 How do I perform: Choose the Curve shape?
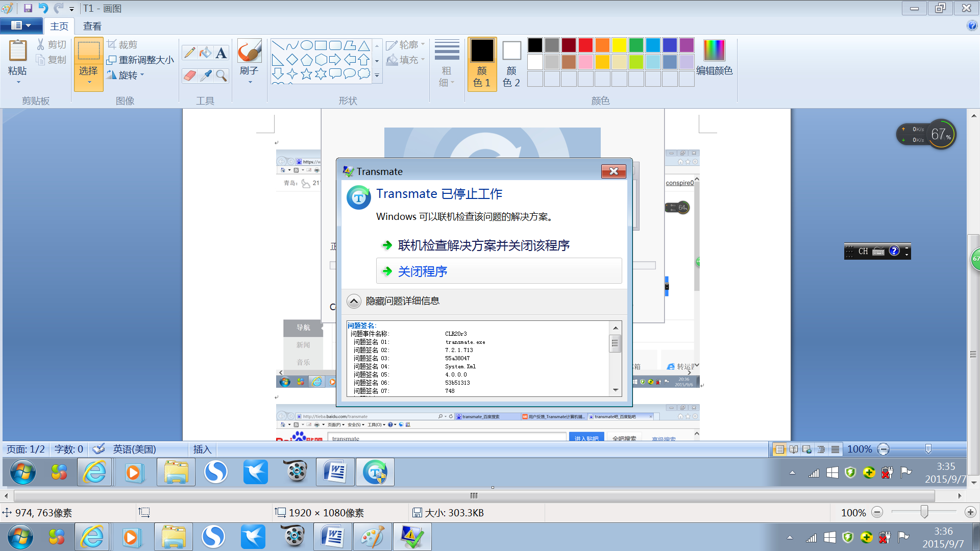click(292, 45)
